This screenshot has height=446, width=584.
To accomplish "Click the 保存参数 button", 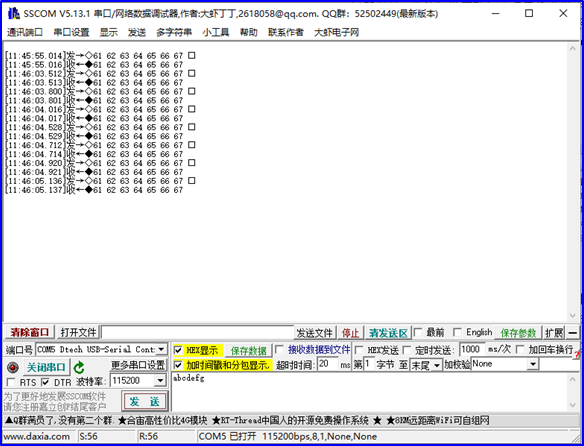I will [518, 333].
